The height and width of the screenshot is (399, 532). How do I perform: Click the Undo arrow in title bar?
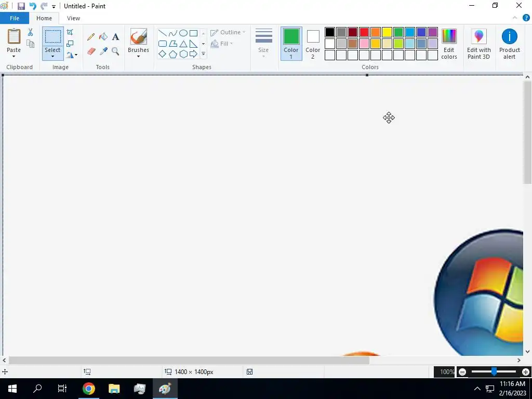click(x=33, y=6)
